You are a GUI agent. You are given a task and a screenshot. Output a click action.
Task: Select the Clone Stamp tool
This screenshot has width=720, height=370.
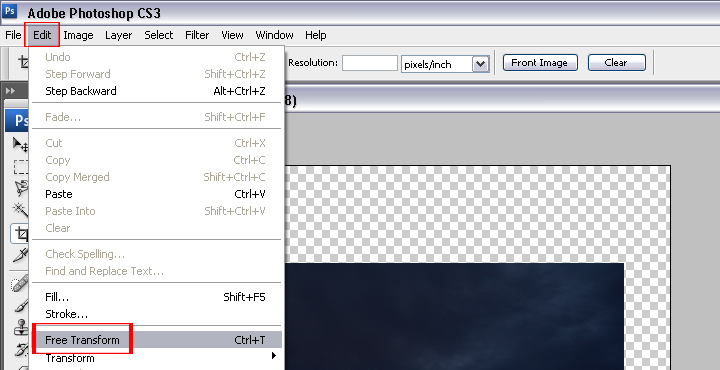pos(20,327)
